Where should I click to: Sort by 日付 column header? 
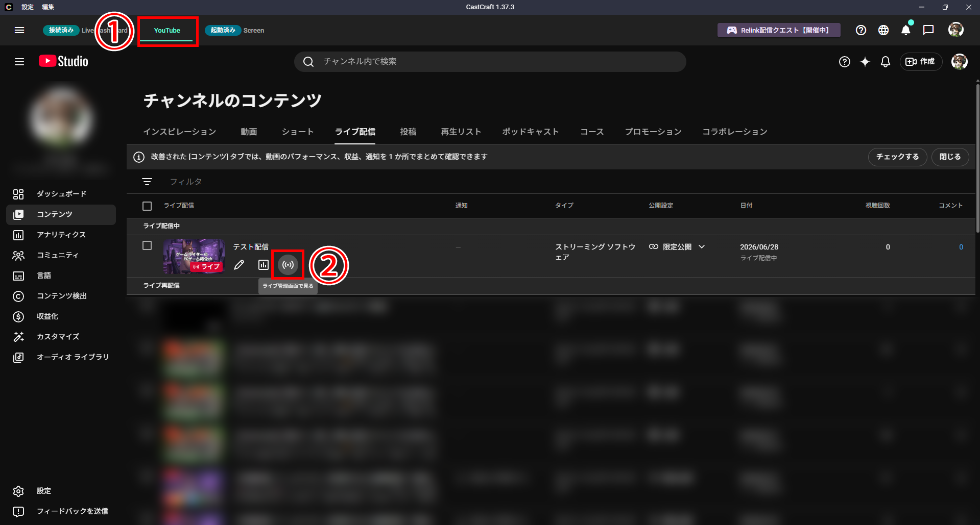coord(746,206)
